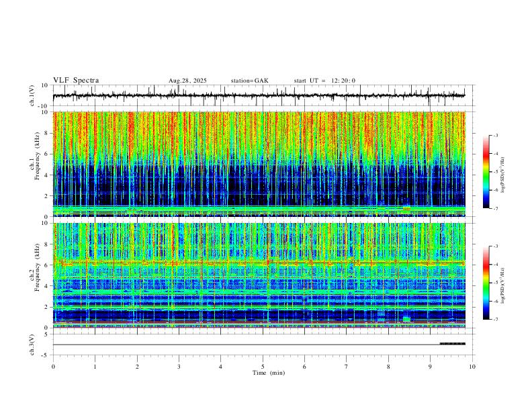Click the time axis tick label '5'

click(263, 367)
